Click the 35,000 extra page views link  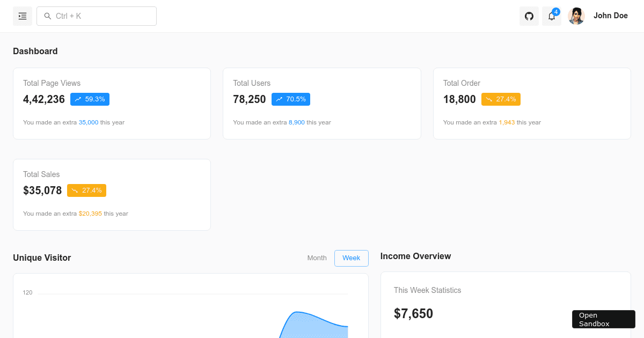pos(89,122)
